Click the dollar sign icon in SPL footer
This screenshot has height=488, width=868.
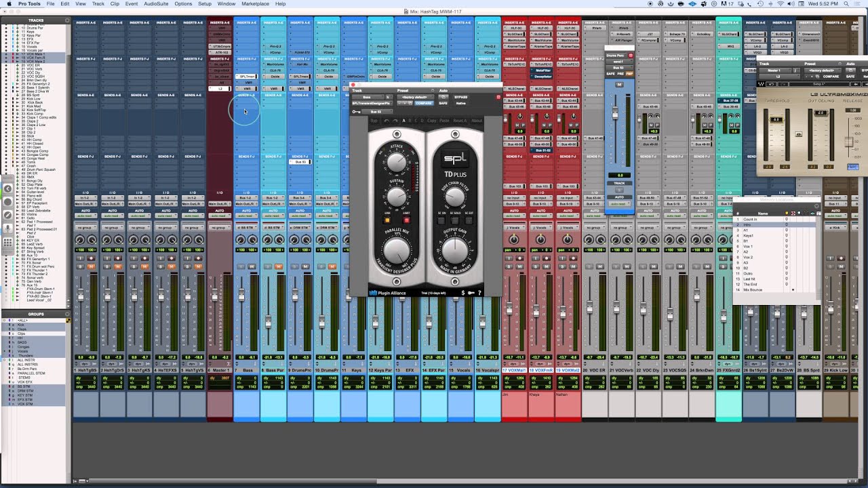coord(463,293)
